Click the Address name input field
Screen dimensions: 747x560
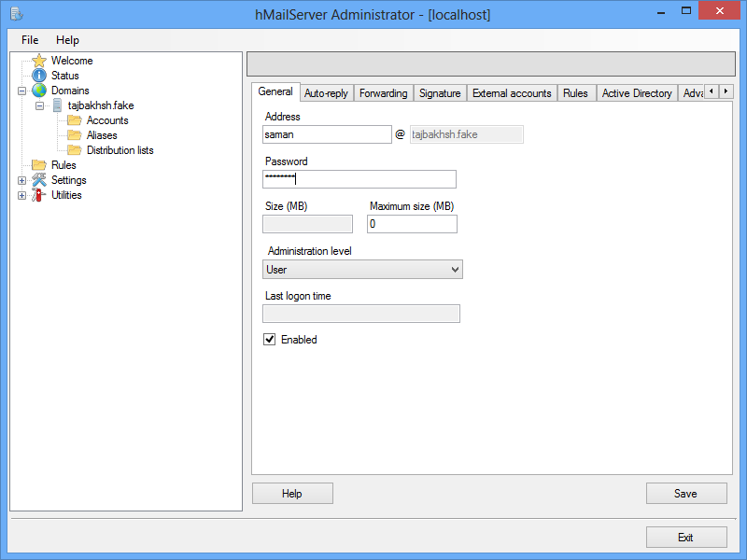point(328,134)
